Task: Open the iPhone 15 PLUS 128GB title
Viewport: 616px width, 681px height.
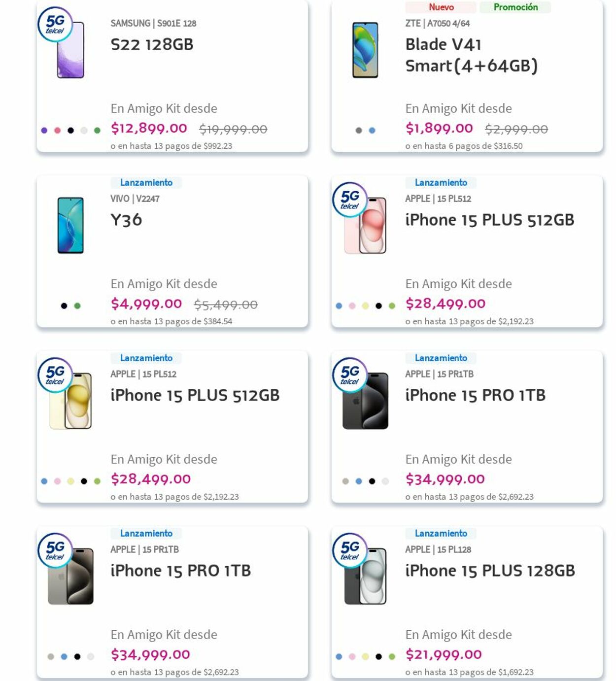Action: click(x=490, y=571)
